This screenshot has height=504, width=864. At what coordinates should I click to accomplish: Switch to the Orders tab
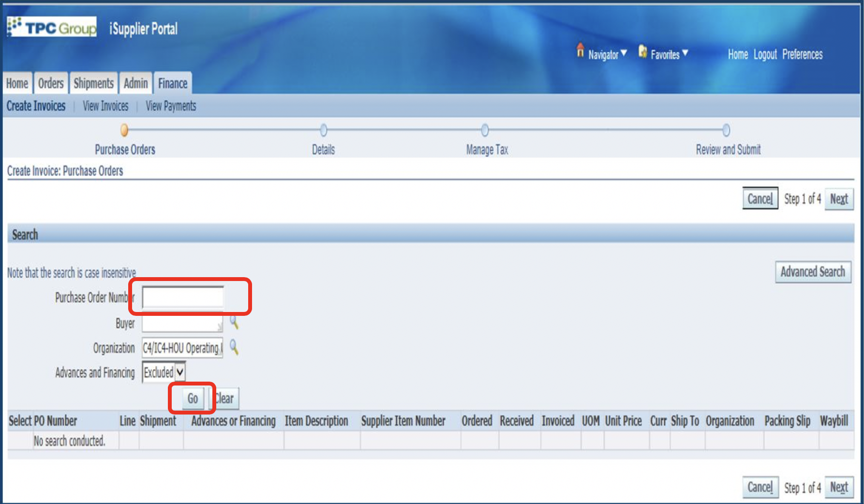(51, 83)
